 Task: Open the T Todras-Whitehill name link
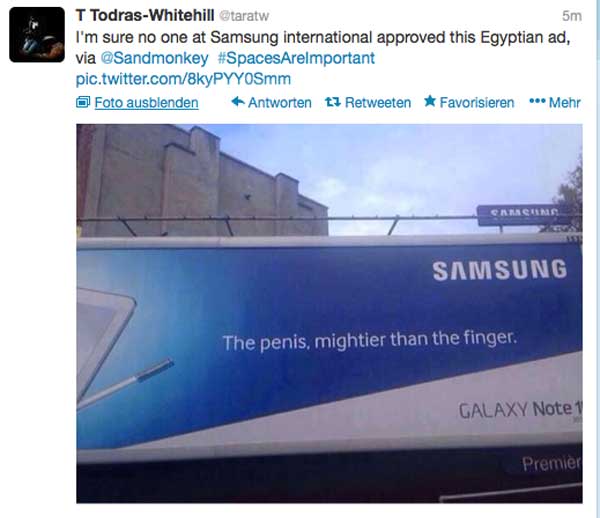pyautogui.click(x=145, y=16)
